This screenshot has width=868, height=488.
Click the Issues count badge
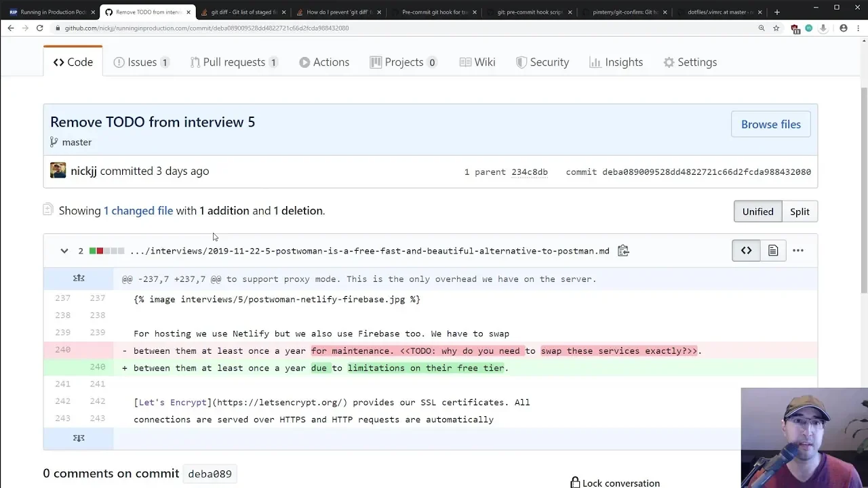click(165, 62)
